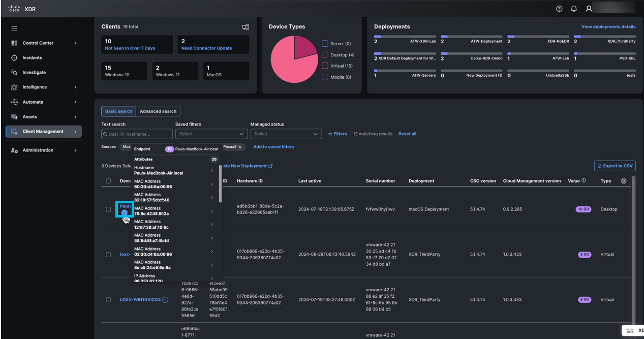Switch to the Advanced search tab
Image resolution: width=644 pixels, height=339 pixels.
coord(158,111)
